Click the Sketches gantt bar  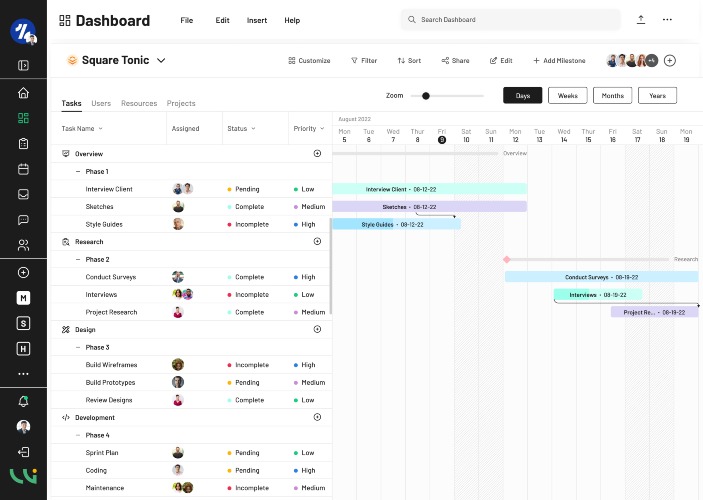coord(430,207)
